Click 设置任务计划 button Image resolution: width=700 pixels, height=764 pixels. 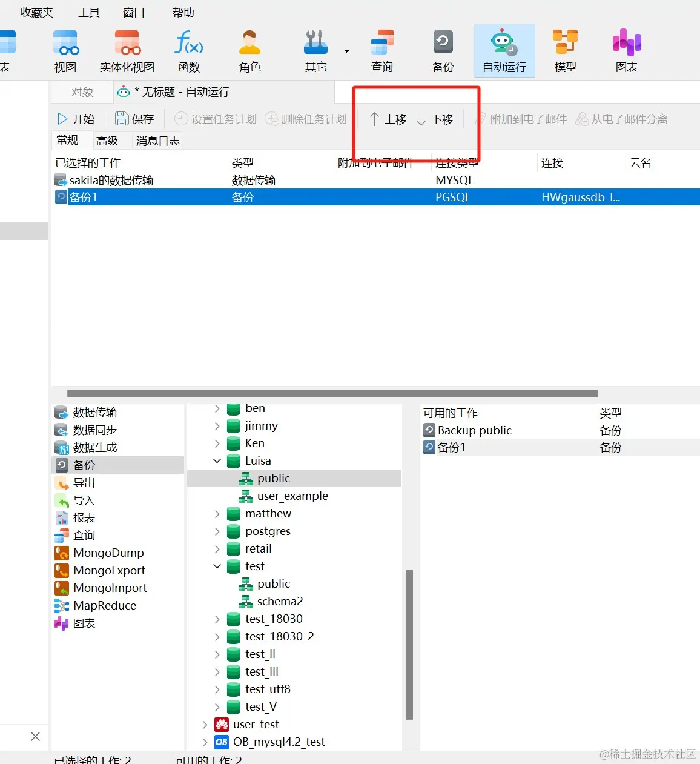point(216,119)
